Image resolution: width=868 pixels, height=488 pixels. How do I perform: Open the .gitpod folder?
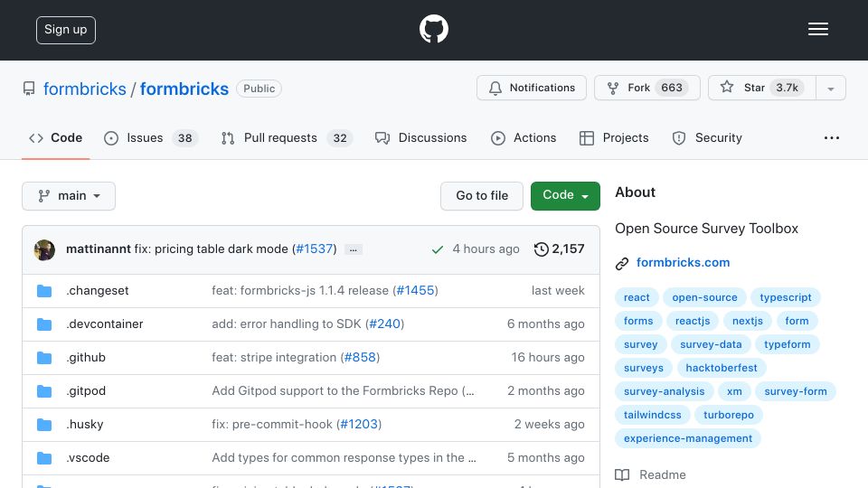[x=86, y=391]
